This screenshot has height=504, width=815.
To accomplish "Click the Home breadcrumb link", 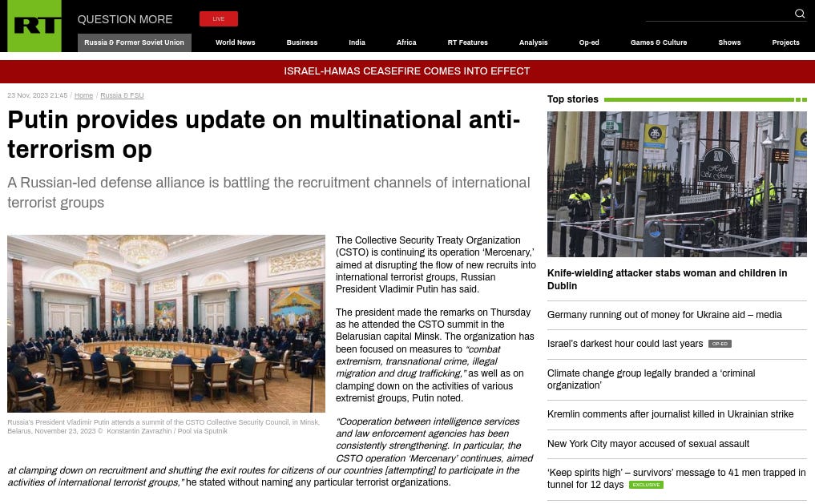I will (x=83, y=95).
